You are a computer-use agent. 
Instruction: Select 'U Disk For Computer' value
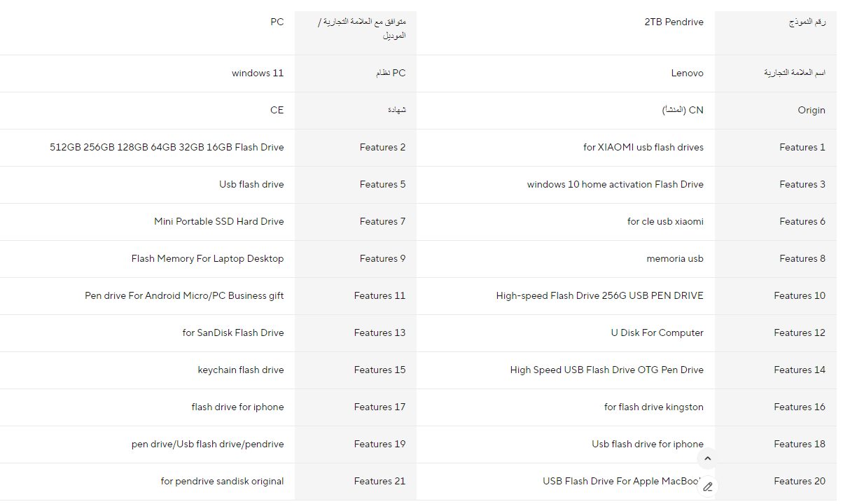(x=657, y=333)
